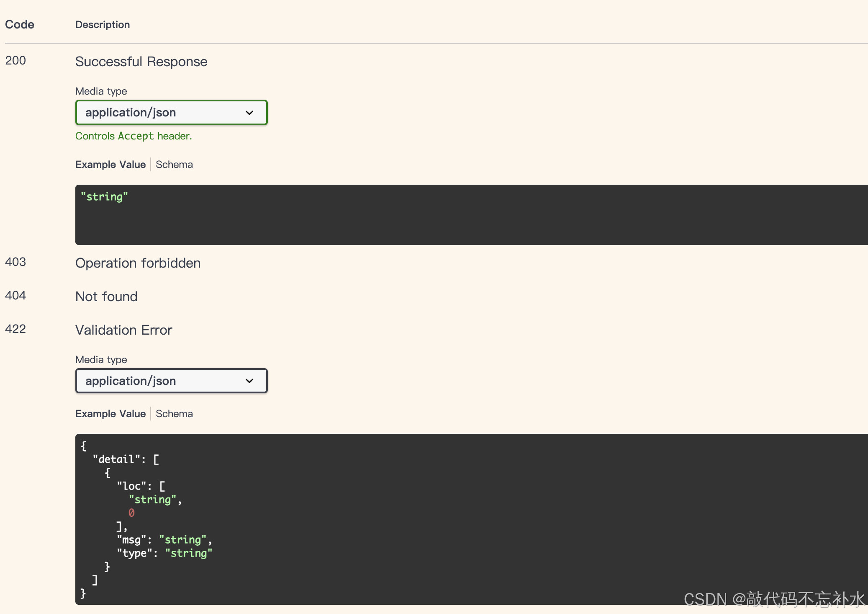Click the 403 response code
Screen dimensions: 868x614
(x=15, y=262)
